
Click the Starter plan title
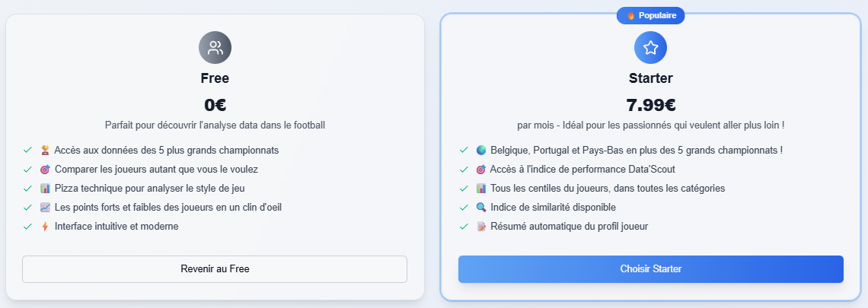point(650,78)
